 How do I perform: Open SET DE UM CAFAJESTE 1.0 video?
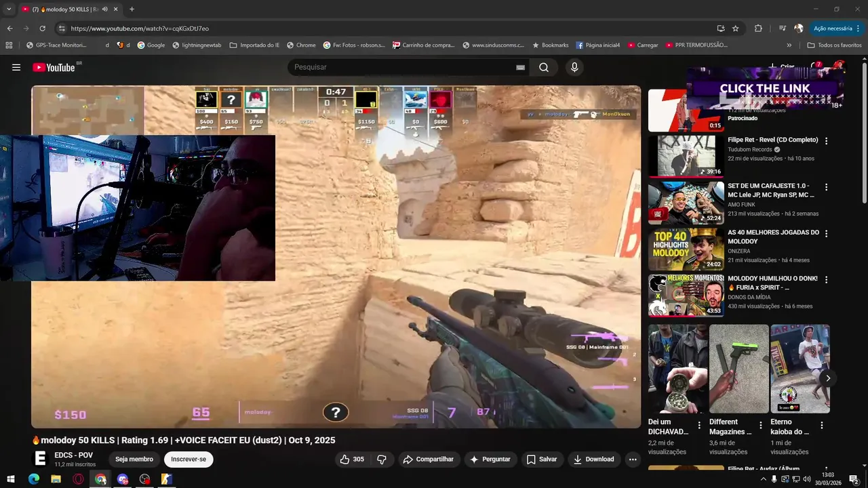(686, 202)
